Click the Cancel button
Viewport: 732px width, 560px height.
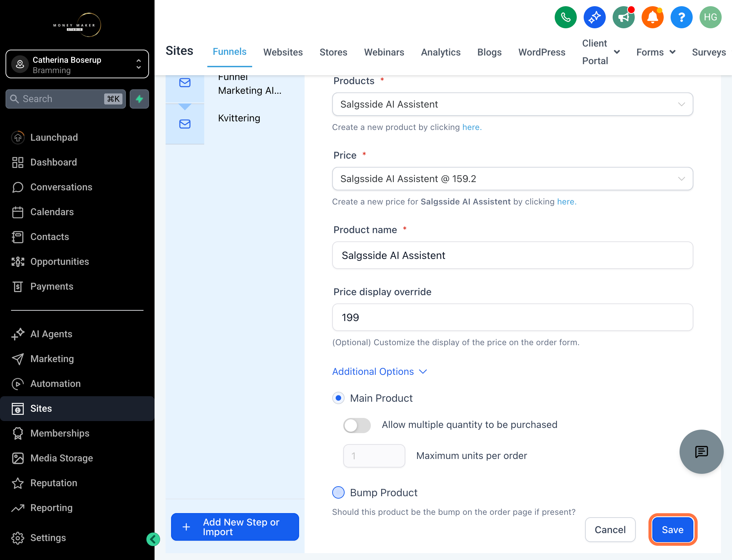tap(610, 529)
